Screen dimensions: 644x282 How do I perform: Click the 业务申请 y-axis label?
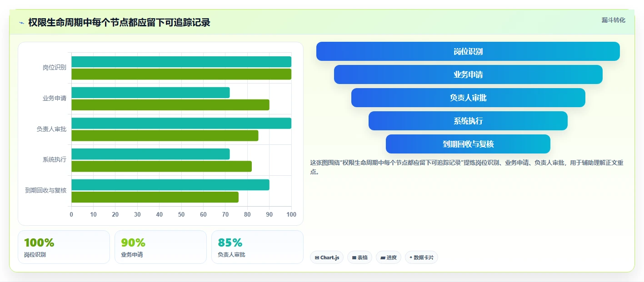click(55, 98)
